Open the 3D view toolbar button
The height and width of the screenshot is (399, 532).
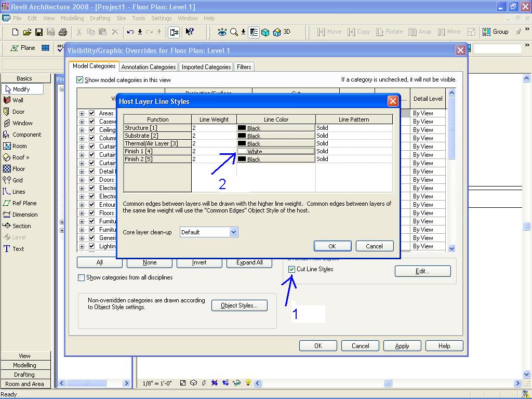282,32
